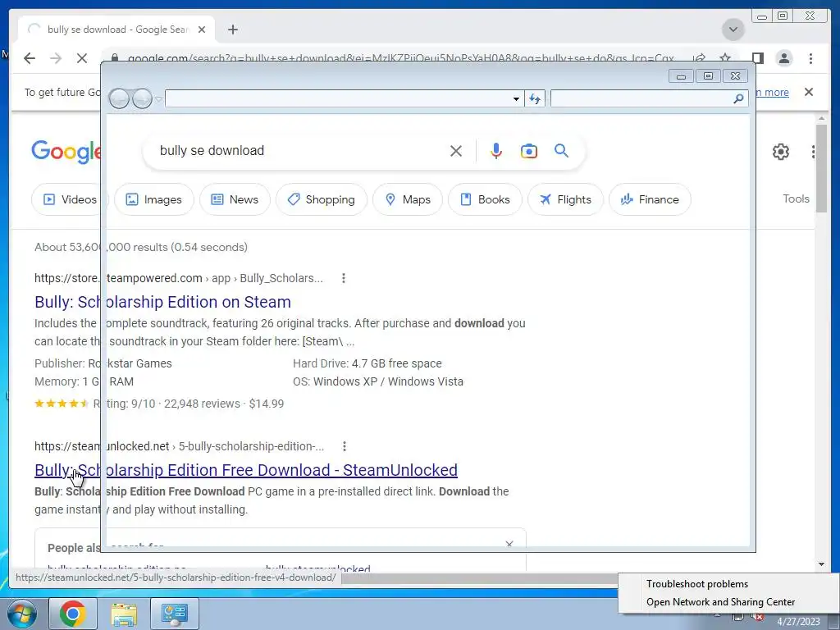Click the Chrome taskbar icon

(x=73, y=614)
